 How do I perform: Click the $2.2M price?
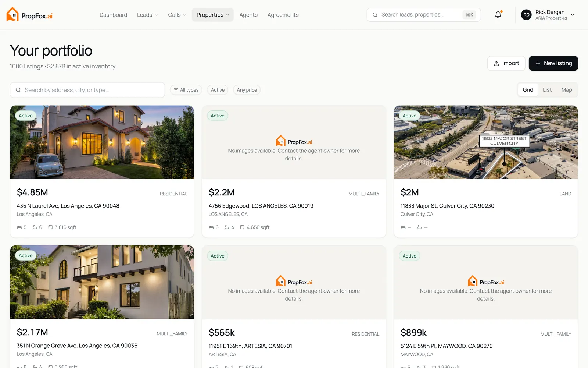[222, 192]
